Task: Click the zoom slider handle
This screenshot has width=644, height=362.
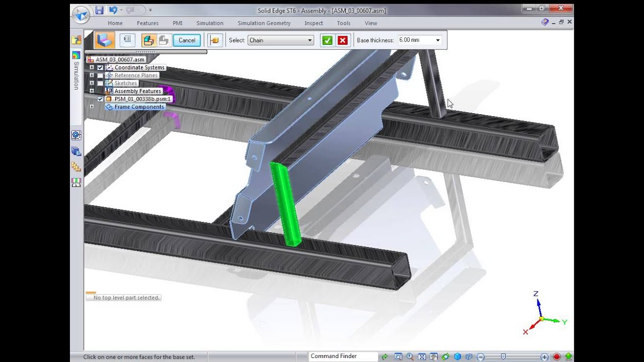Action: tap(503, 357)
